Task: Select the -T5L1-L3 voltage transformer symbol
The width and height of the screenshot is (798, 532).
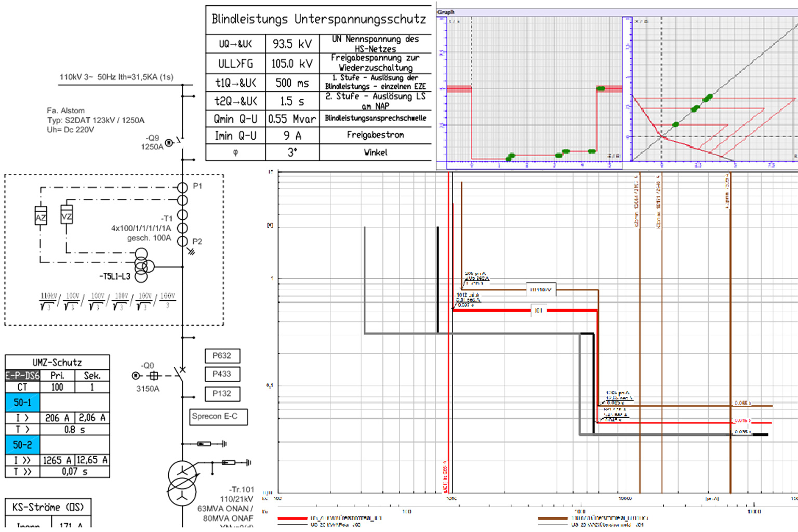Action: coord(143,266)
